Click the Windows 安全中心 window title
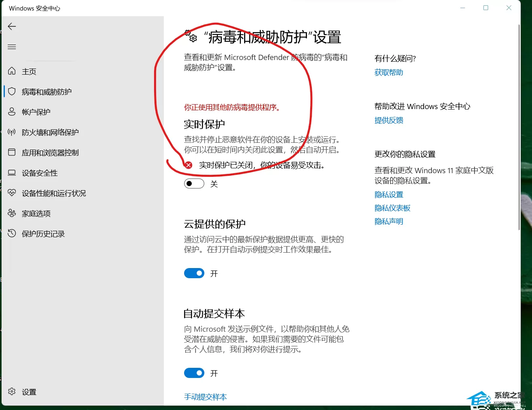The width and height of the screenshot is (532, 410). pos(34,8)
